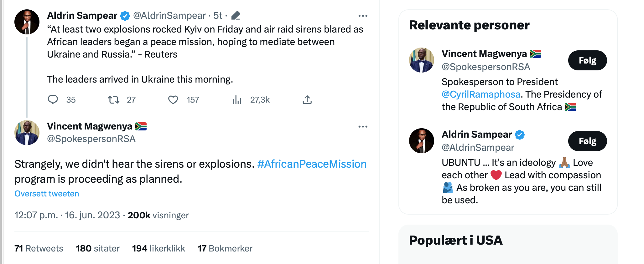This screenshot has height=264, width=644.
Task: Open the @CyrilRamaphosa mention link
Action: 481,94
